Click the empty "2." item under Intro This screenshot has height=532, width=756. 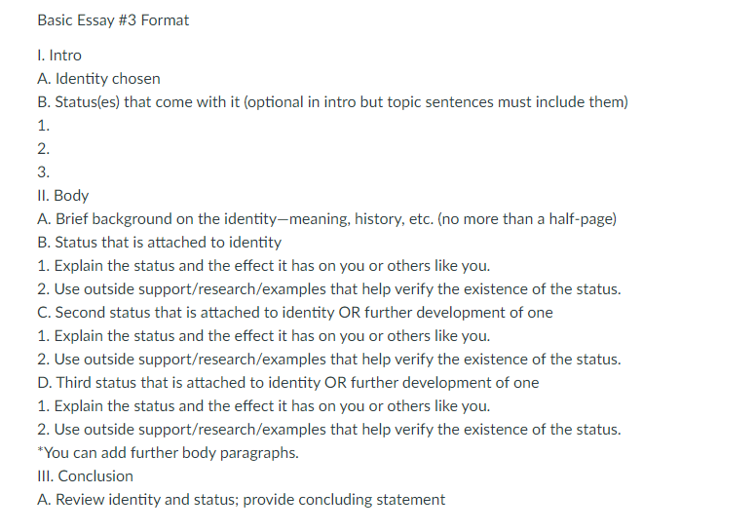tap(43, 149)
